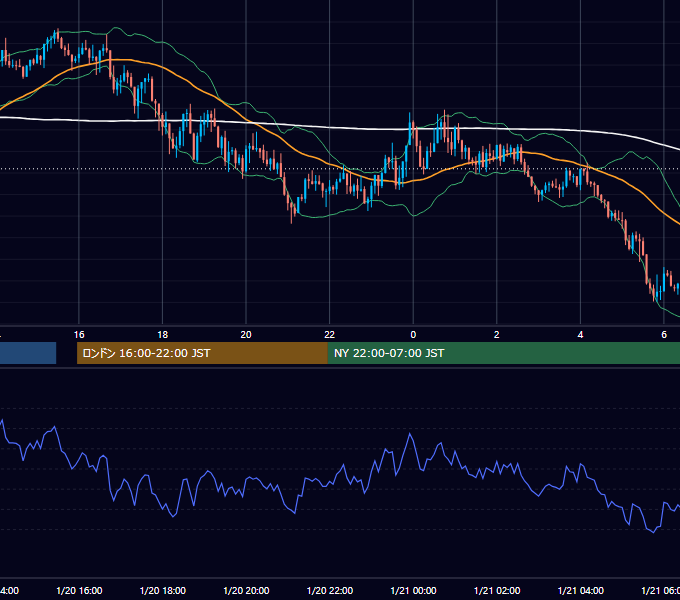Screen dimensions: 680x600
Task: Click the '1/20 18:00' oscillator axis label
Action: 163,590
